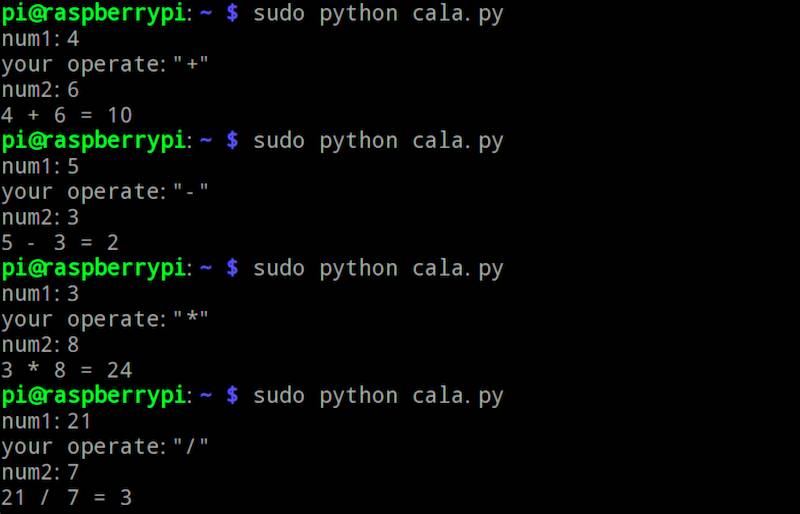800x514 pixels.
Task: Click the "num1: 21" input line
Action: click(46, 421)
